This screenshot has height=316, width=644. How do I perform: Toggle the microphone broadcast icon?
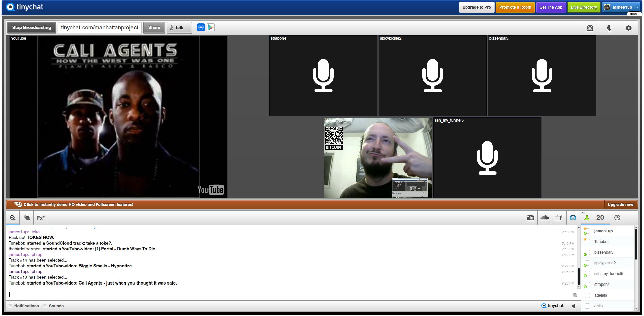(x=609, y=28)
